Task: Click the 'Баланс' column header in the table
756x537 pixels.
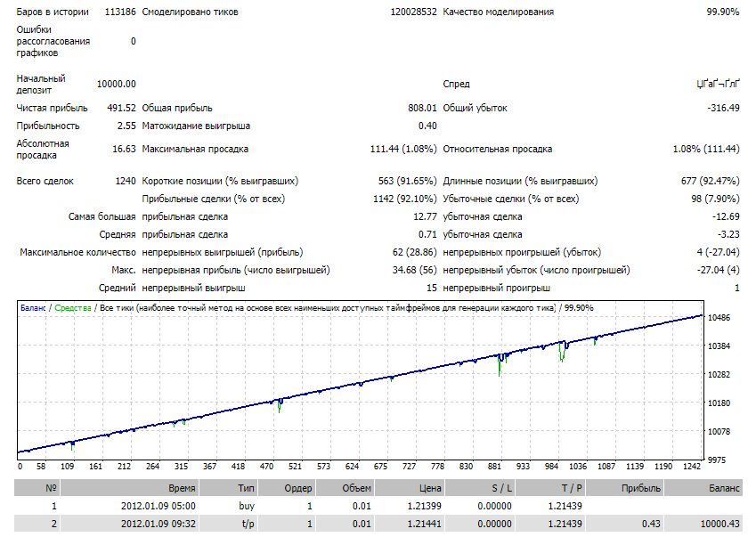Action: click(x=703, y=488)
